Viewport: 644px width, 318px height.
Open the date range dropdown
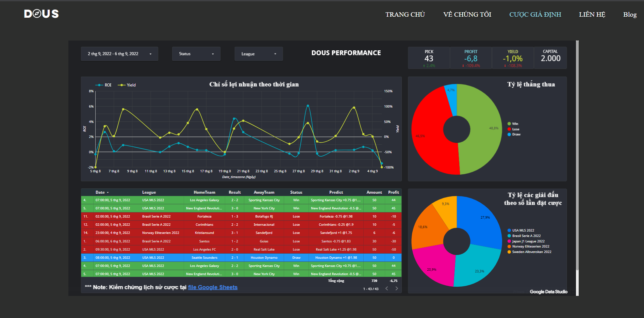click(x=119, y=54)
